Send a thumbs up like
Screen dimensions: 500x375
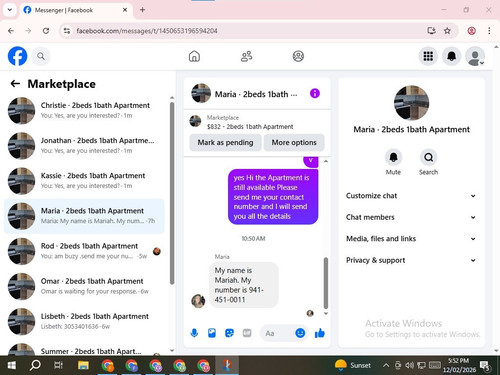click(320, 333)
